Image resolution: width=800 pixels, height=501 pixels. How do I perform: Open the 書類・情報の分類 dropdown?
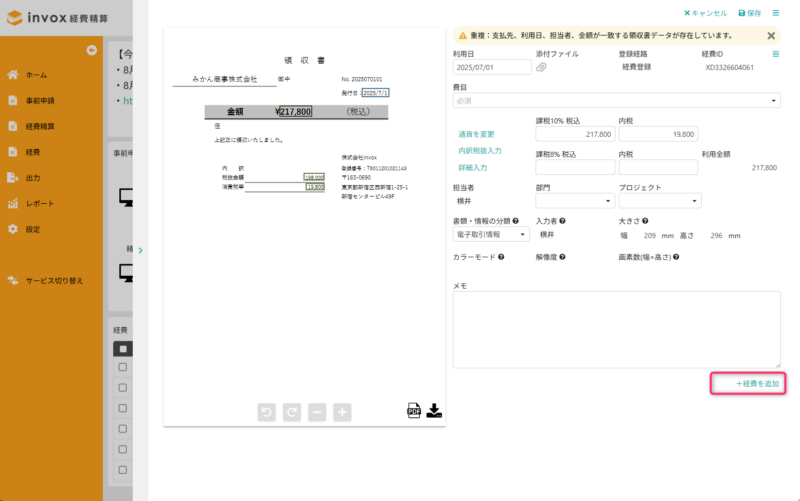(x=491, y=234)
